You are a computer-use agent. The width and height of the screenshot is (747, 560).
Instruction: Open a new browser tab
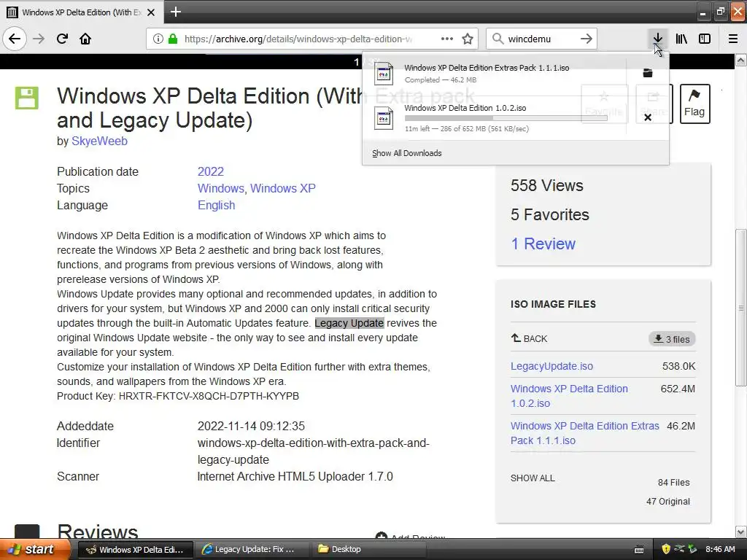click(x=175, y=12)
